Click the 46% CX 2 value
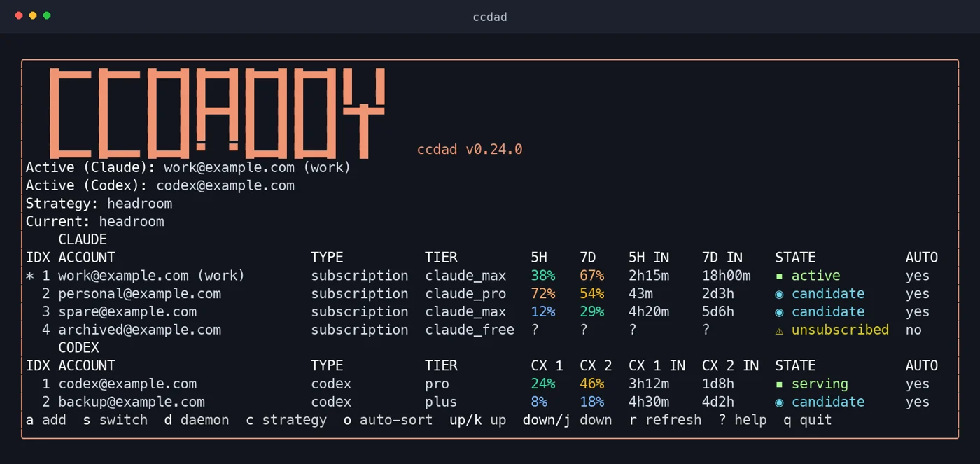 592,384
